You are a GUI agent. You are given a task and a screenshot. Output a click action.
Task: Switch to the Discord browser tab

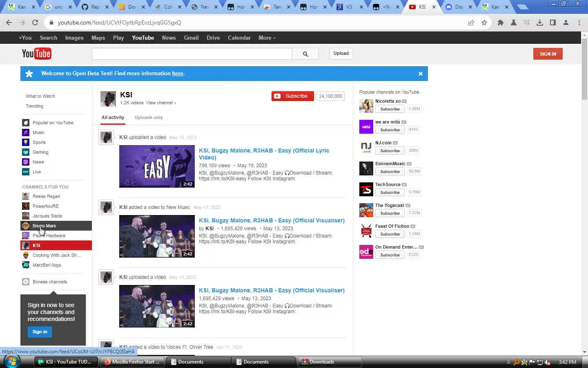click(x=459, y=7)
